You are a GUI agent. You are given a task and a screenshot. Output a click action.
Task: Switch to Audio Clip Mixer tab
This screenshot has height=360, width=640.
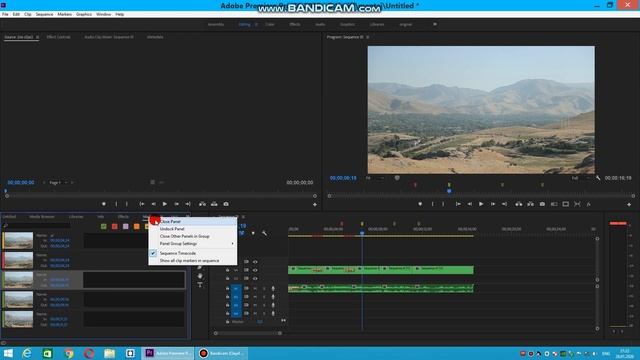pyautogui.click(x=109, y=37)
